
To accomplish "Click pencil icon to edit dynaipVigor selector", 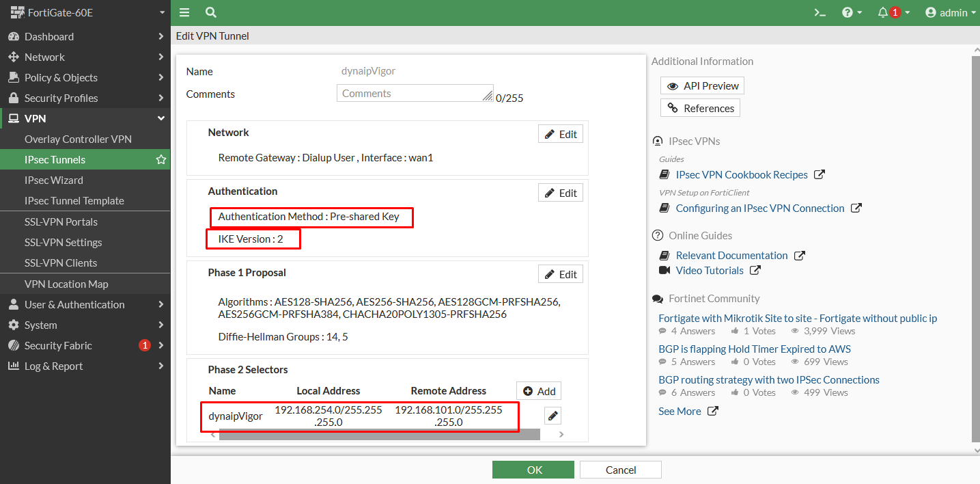I will (x=552, y=416).
